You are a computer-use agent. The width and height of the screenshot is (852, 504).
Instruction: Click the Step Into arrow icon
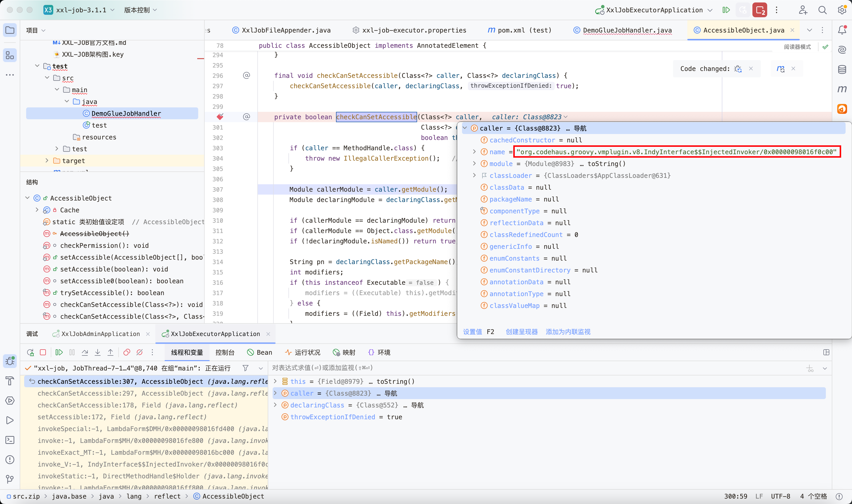(x=98, y=352)
